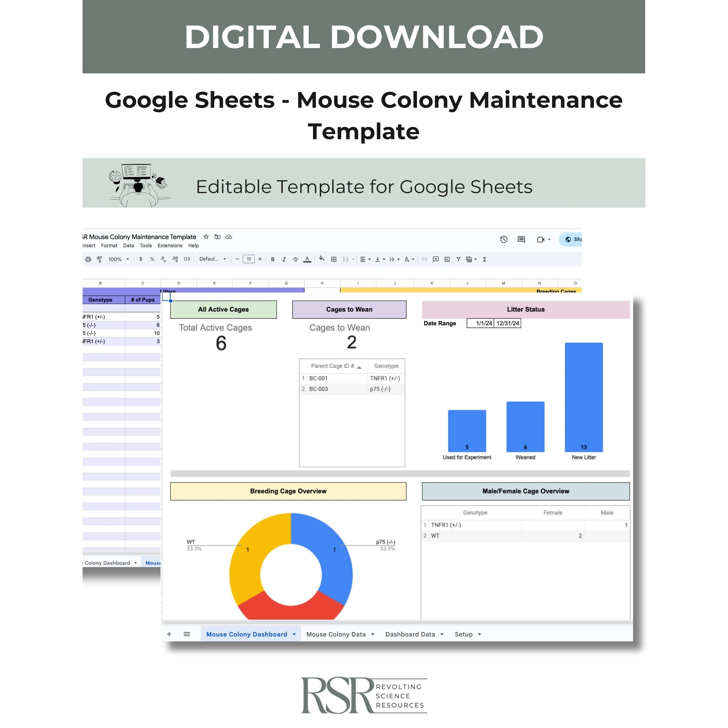The height and width of the screenshot is (728, 728).
Task: Click the print icon in toolbar
Action: click(x=88, y=259)
